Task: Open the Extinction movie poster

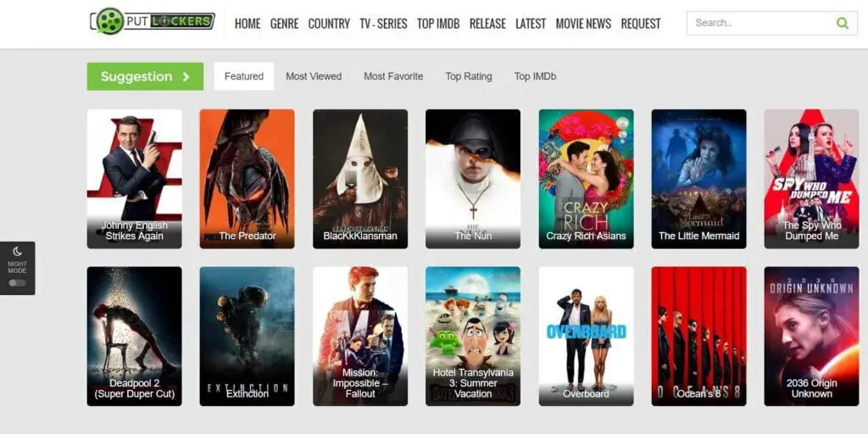Action: tap(248, 337)
